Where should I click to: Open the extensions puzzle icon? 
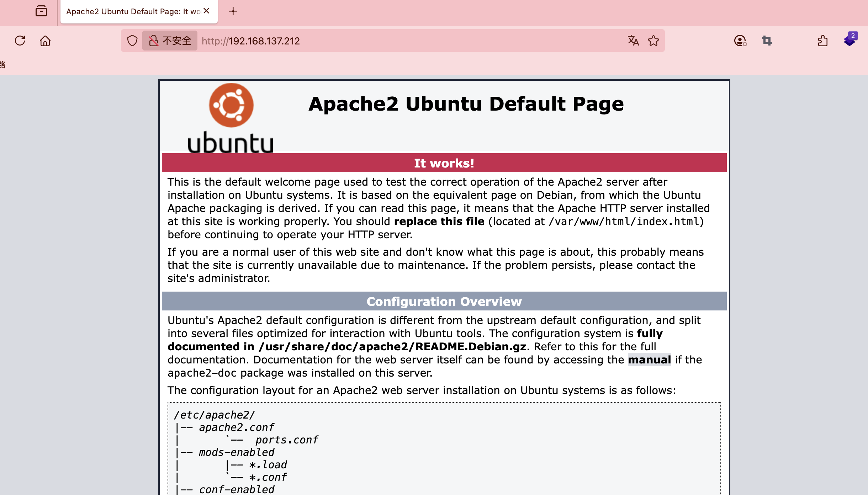pyautogui.click(x=823, y=41)
